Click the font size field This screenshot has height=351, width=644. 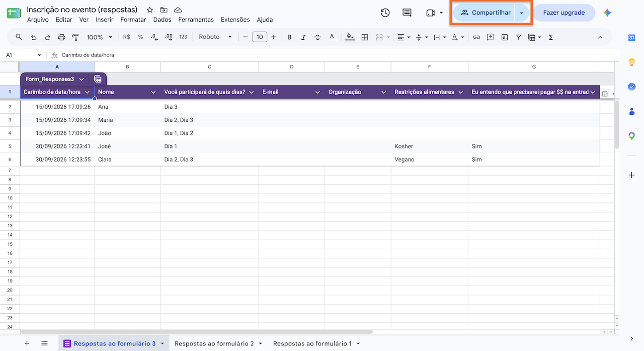[260, 37]
